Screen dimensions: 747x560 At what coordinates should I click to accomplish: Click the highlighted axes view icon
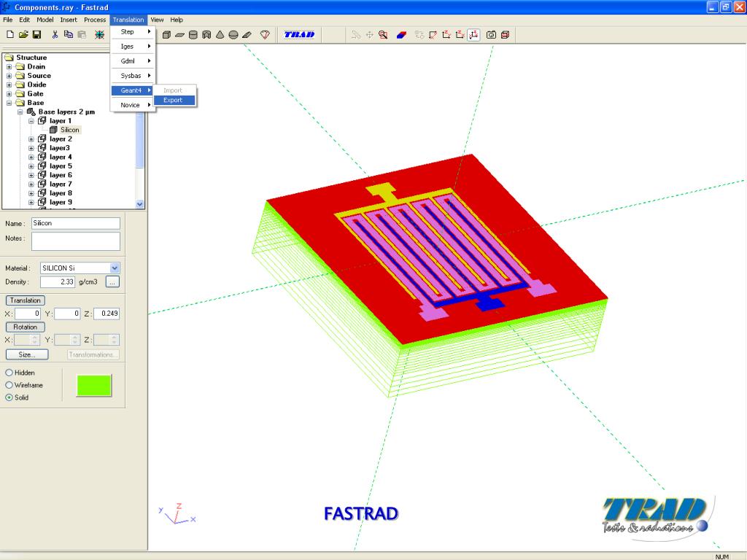pos(473,34)
